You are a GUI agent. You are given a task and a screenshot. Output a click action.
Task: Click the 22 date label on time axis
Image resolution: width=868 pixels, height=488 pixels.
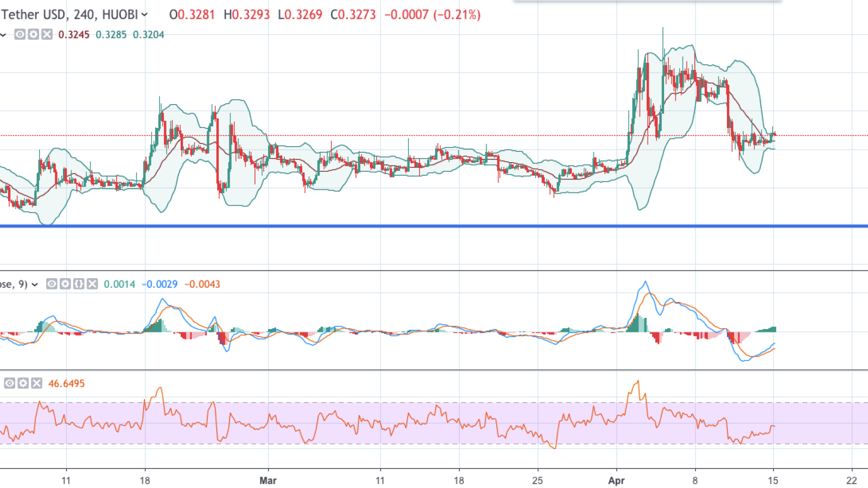point(852,480)
